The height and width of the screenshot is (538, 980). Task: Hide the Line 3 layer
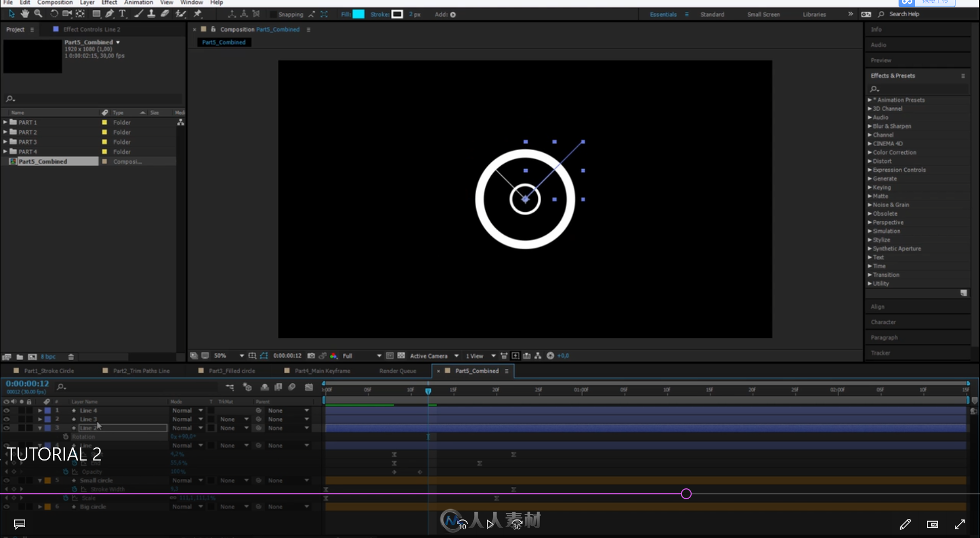pos(7,419)
